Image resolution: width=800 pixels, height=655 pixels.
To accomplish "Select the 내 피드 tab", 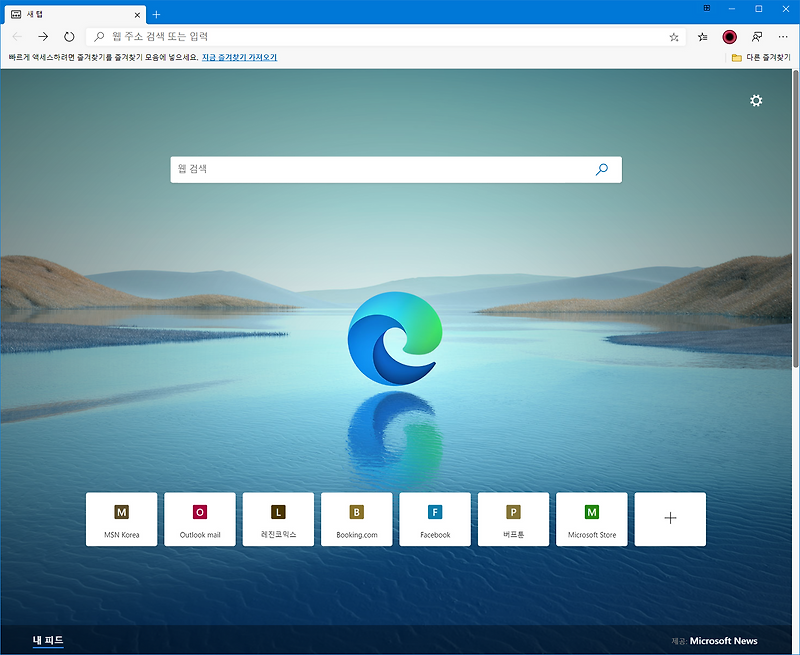I will [48, 640].
